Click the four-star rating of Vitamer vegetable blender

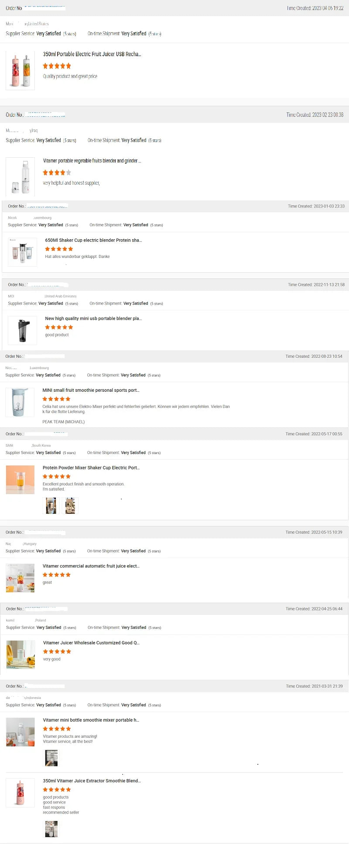pos(57,173)
